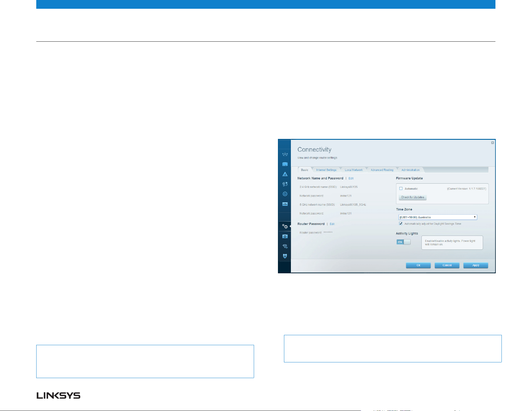Screen dimensions: 532x411
Task: Open the Troubleshooting medkit icon
Action: coord(285,236)
